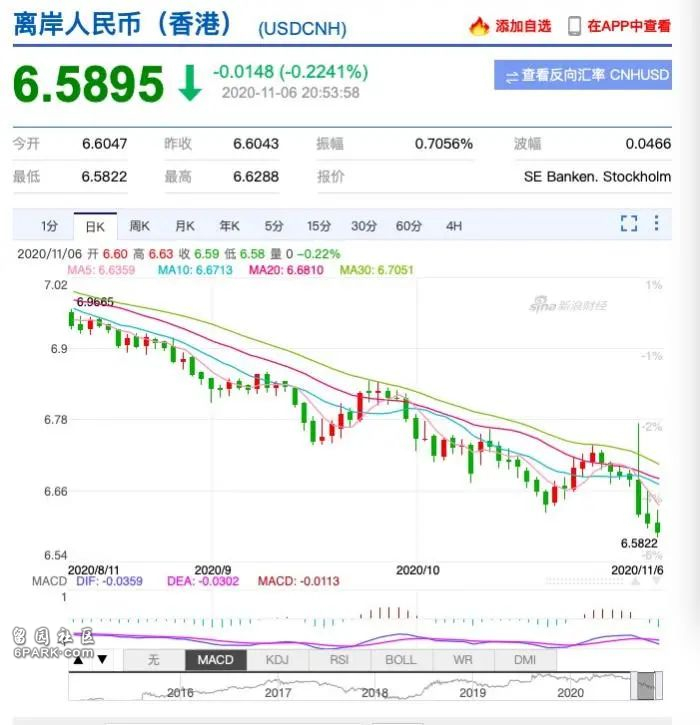The image size is (700, 725).
Task: Select the DMI indicator button
Action: (525, 660)
